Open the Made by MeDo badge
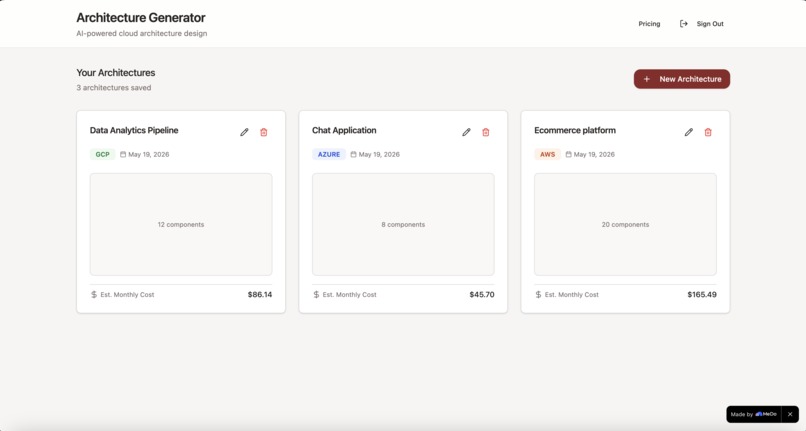 click(754, 414)
